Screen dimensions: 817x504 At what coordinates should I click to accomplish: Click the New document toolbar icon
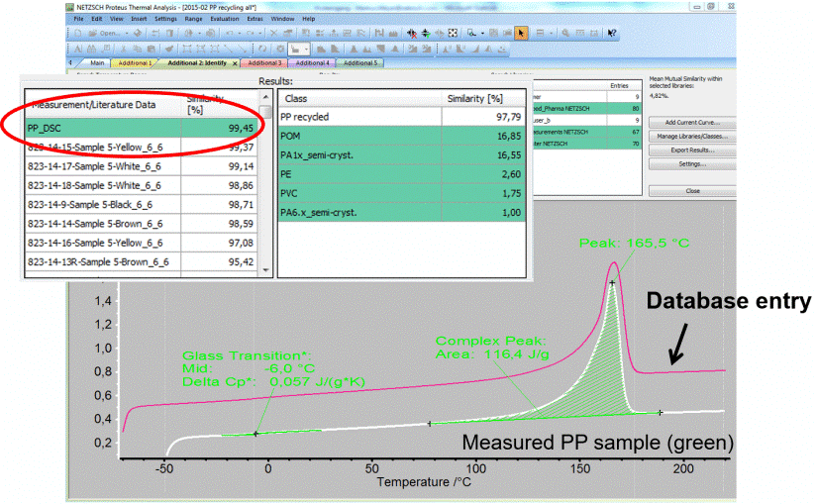pyautogui.click(x=78, y=33)
